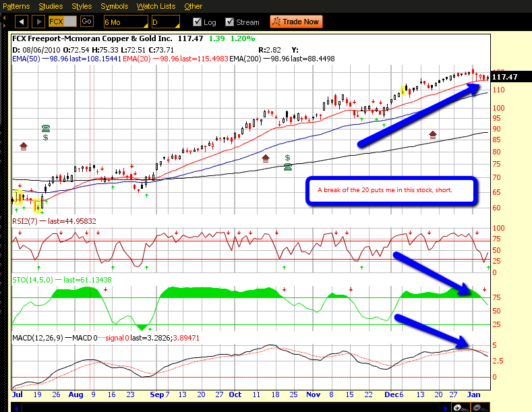The height and width of the screenshot is (412, 532).
Task: Open the Styles menu
Action: click(x=82, y=6)
